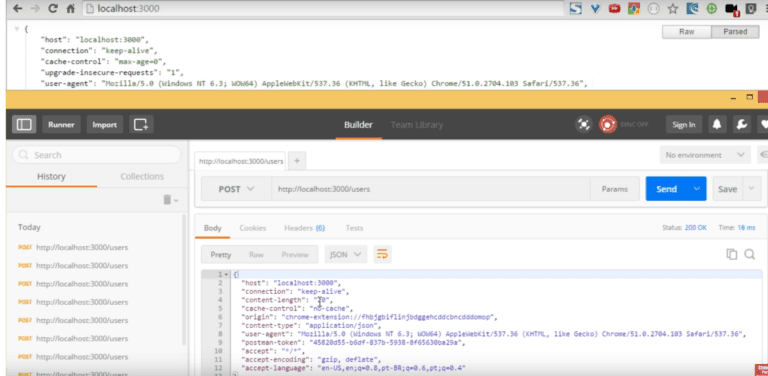Click the interceptor satellite icon
Image resolution: width=768 pixels, height=376 pixels.
[583, 124]
